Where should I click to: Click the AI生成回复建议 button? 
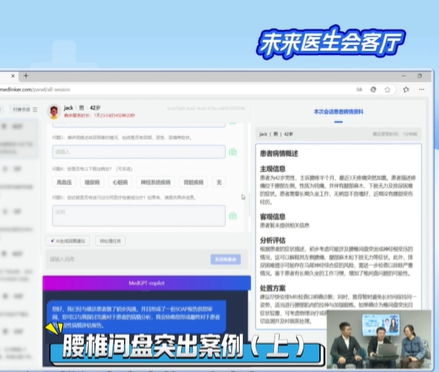[x=68, y=241]
